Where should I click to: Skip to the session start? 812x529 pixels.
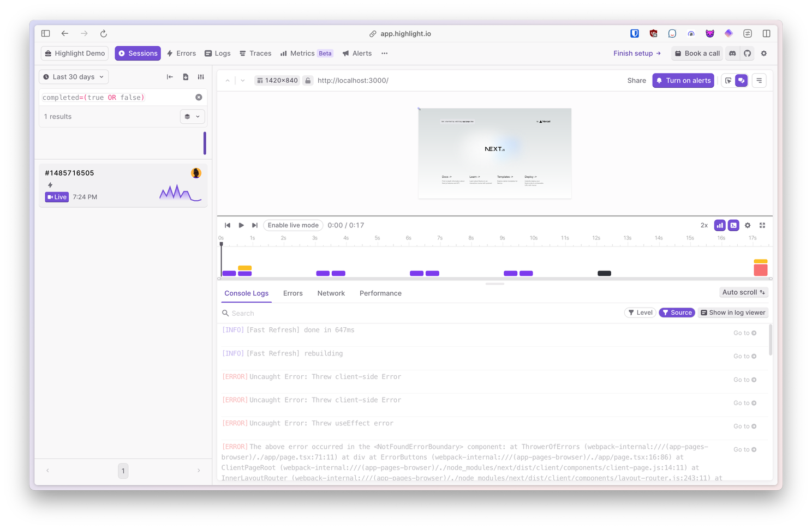coord(228,225)
